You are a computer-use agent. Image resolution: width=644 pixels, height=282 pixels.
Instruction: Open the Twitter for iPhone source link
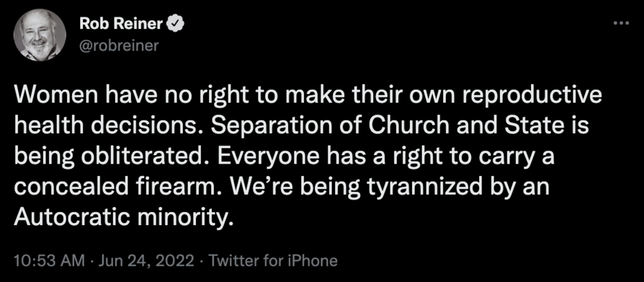tap(273, 261)
